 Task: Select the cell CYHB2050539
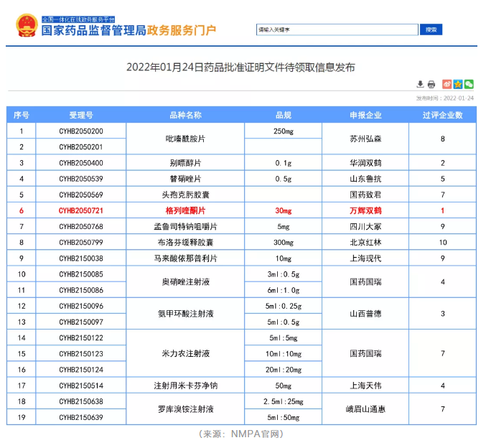coord(81,179)
